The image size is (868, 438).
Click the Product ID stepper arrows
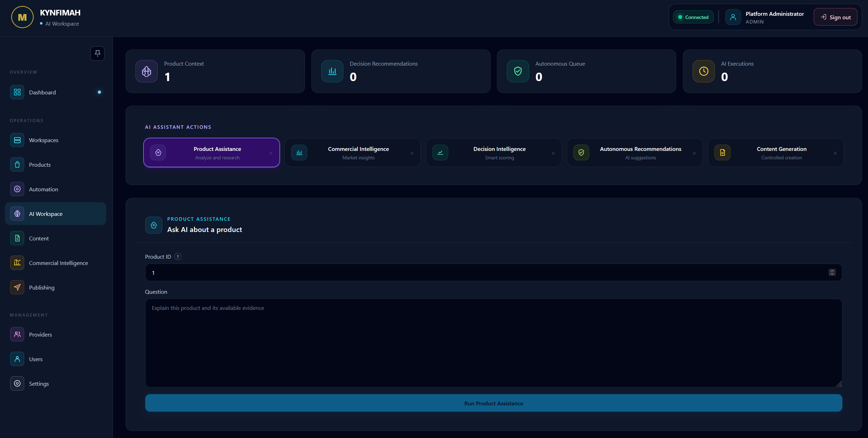pos(832,272)
